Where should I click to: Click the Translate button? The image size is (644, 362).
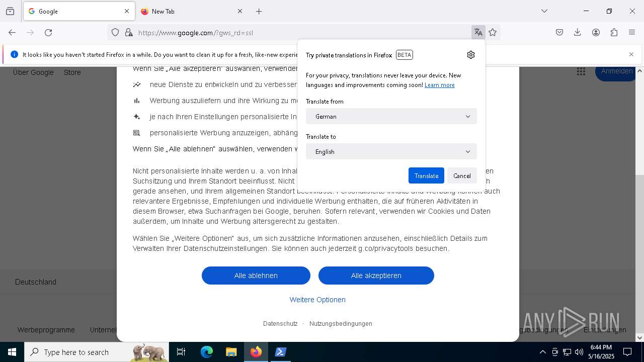coord(426,175)
